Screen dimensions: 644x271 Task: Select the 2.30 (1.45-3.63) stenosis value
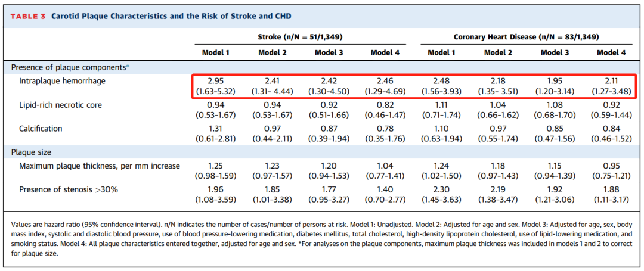coord(442,195)
